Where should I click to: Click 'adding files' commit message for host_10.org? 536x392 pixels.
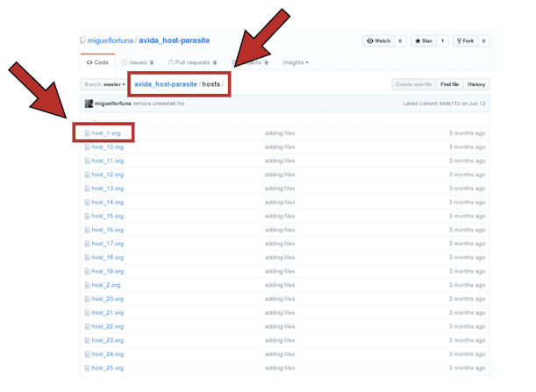point(280,147)
